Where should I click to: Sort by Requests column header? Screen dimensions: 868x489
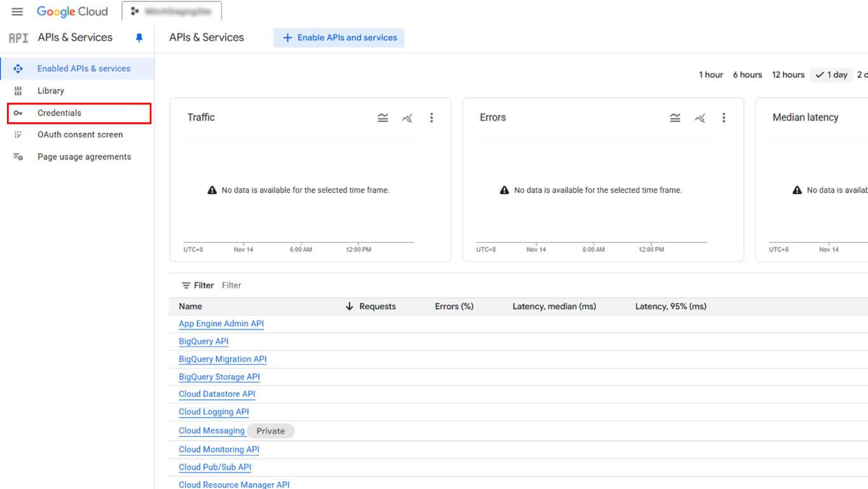(x=377, y=306)
